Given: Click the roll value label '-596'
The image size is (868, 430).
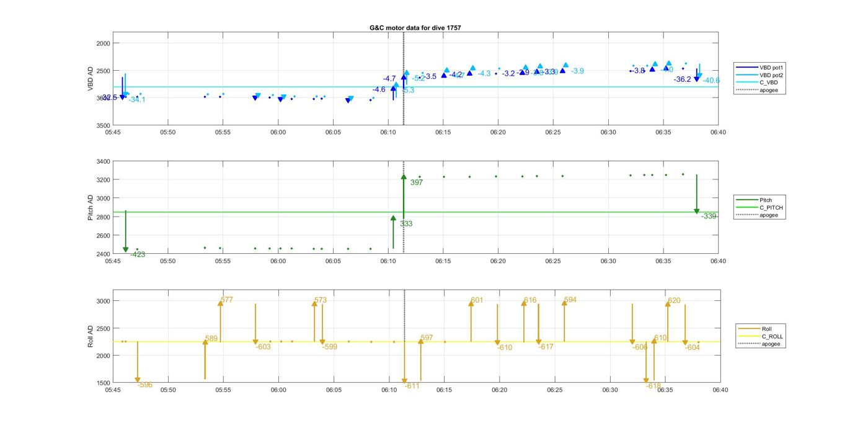Looking at the screenshot, I should click(145, 385).
